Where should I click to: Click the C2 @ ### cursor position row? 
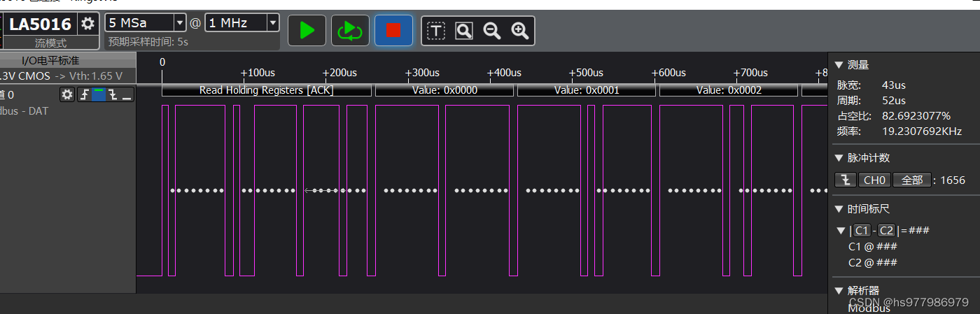click(x=873, y=263)
